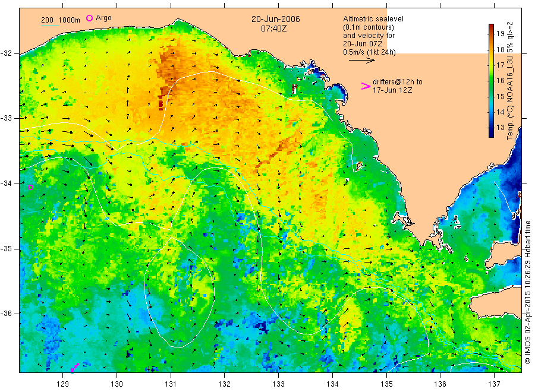Click the Argo float marker near -34 latitude
This screenshot has height=392, width=535.
tap(30, 187)
